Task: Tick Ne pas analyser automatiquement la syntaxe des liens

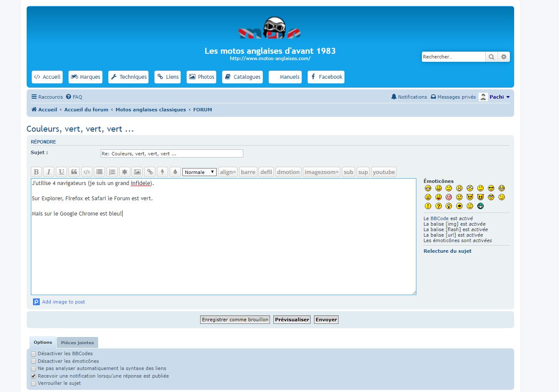Action: (x=33, y=369)
